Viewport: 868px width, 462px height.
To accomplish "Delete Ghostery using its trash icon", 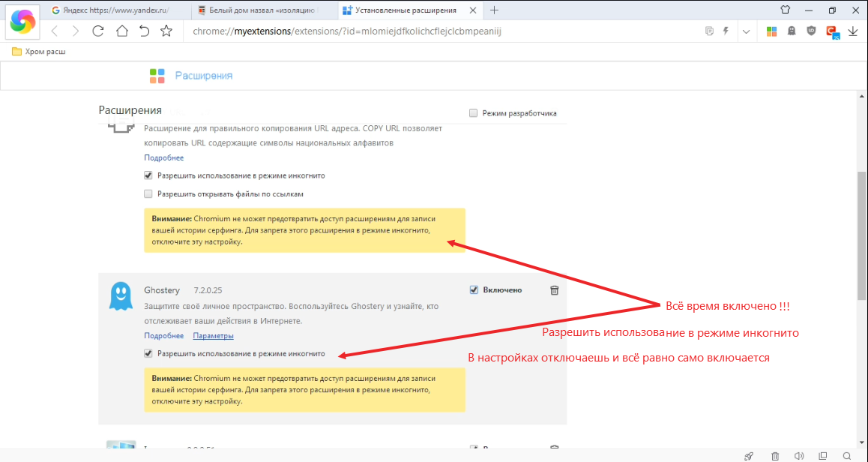I will (x=554, y=290).
